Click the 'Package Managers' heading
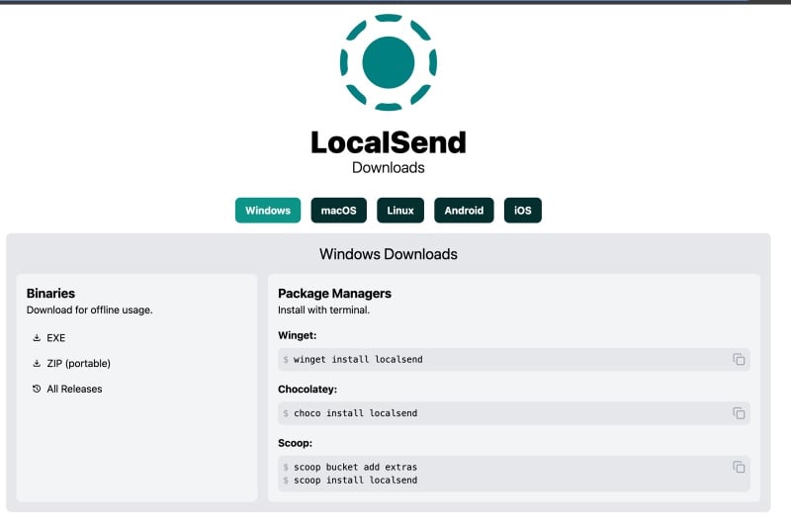Viewport: 791px width, 532px height. (334, 294)
